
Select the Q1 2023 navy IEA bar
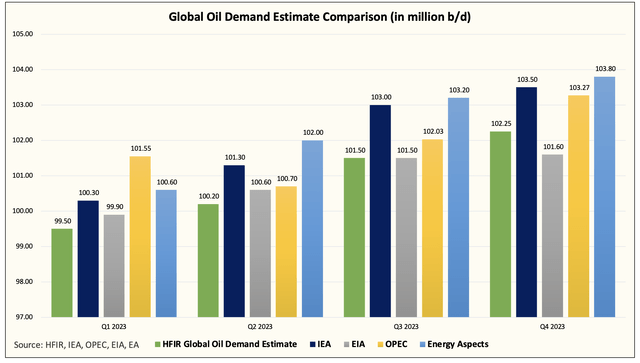88,259
